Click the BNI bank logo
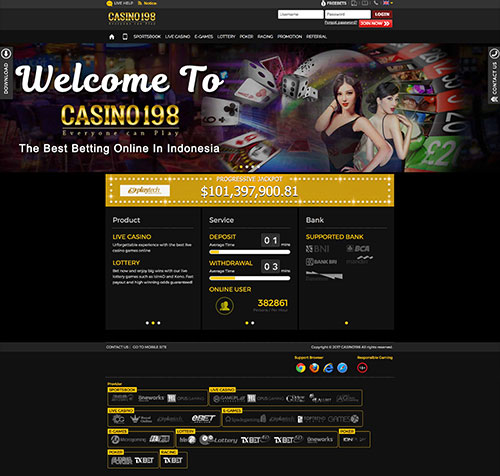 click(318, 249)
